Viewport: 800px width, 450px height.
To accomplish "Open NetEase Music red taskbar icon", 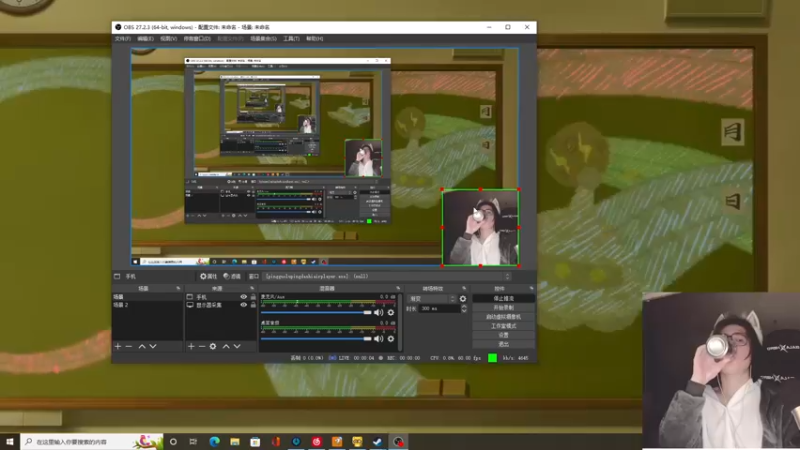I will pos(316,441).
